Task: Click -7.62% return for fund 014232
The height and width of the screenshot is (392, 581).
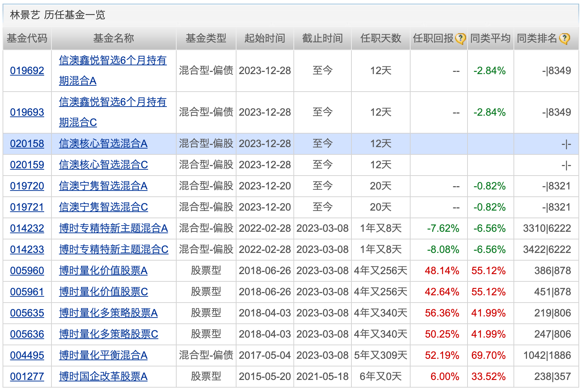Action: point(443,228)
